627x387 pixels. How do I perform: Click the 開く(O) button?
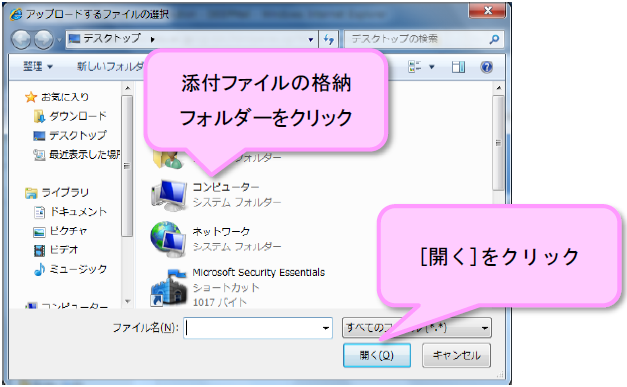point(377,355)
